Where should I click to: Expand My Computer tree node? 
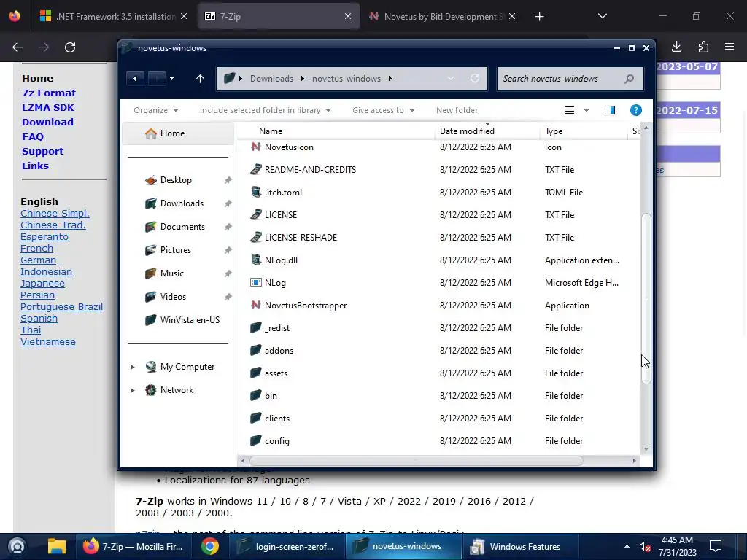click(x=133, y=367)
